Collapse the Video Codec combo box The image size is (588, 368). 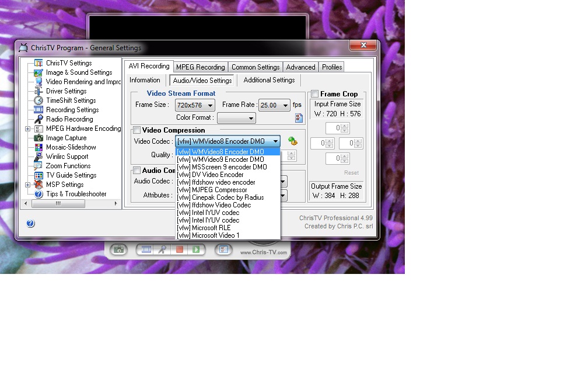coord(275,141)
